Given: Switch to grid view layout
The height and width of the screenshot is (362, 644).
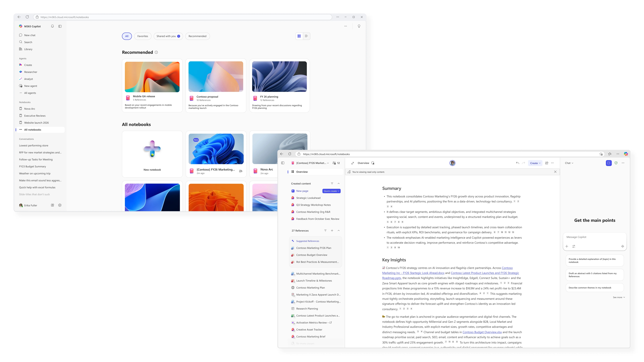Looking at the screenshot, I should [x=299, y=36].
